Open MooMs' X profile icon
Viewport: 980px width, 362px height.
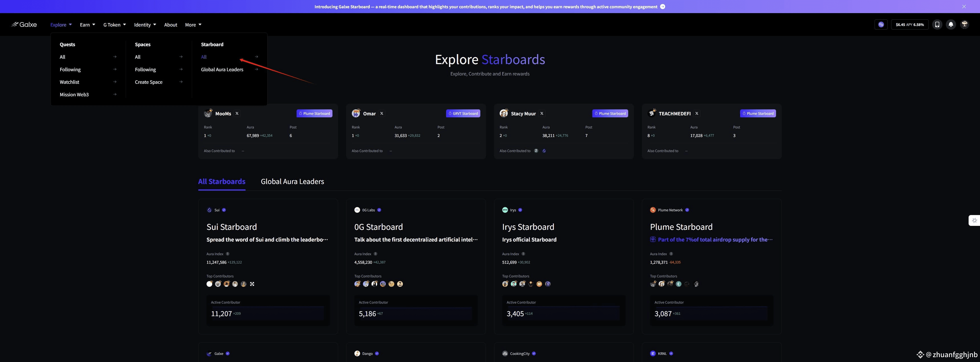pos(237,113)
